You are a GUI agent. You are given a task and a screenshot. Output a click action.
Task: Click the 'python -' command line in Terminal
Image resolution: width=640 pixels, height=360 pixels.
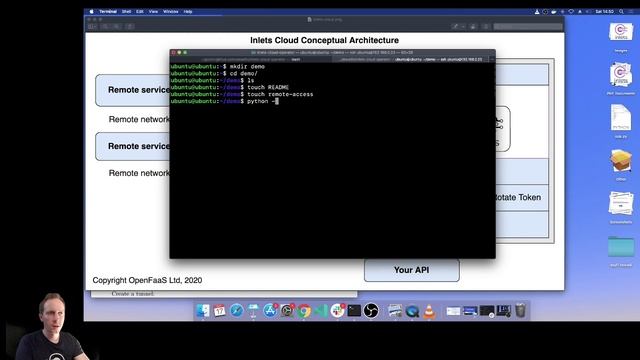(224, 101)
